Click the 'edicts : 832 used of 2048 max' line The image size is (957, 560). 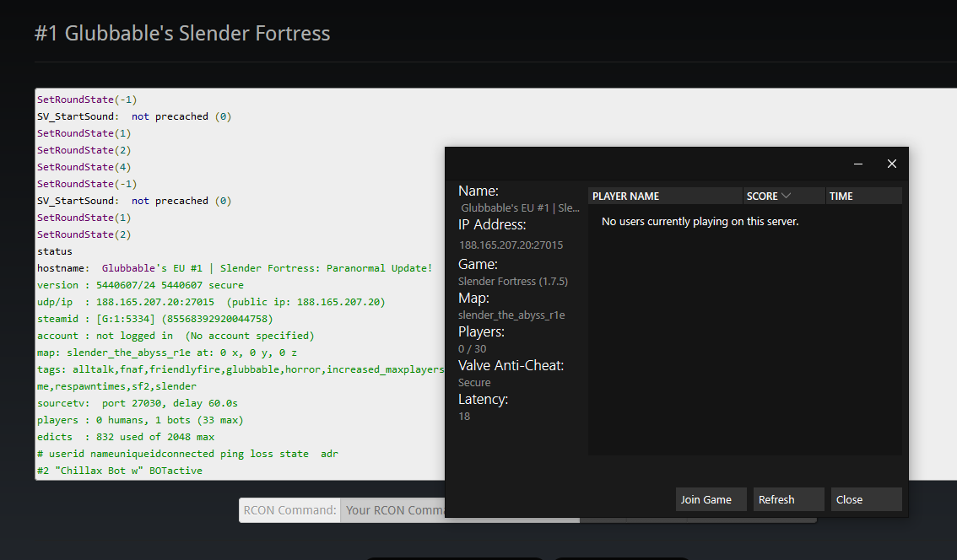pyautogui.click(x=126, y=437)
